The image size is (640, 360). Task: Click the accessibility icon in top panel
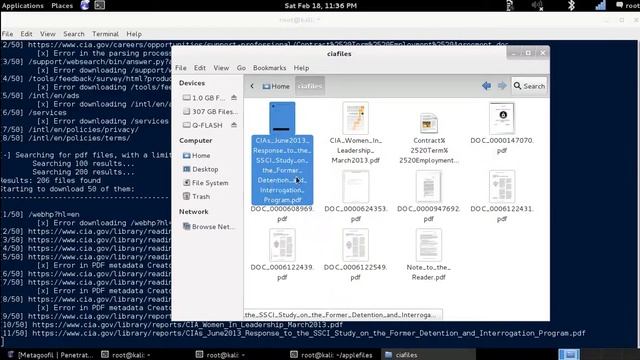(x=510, y=5)
